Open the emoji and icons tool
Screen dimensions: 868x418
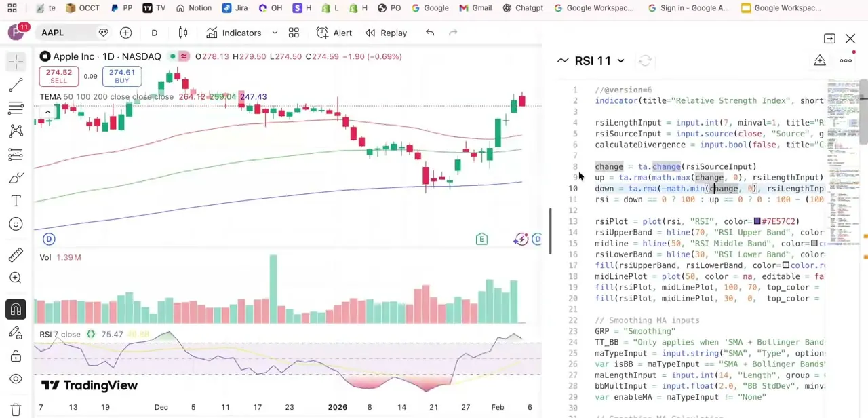(x=16, y=224)
